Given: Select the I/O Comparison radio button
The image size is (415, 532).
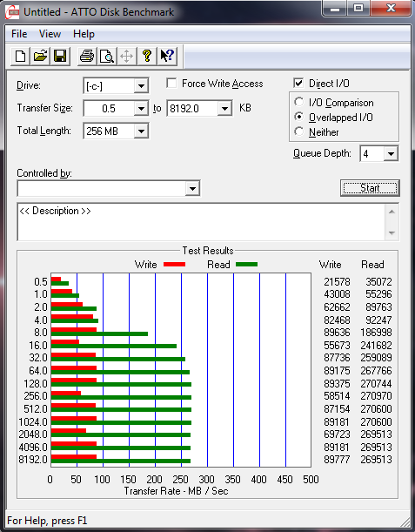Looking at the screenshot, I should pyautogui.click(x=299, y=102).
